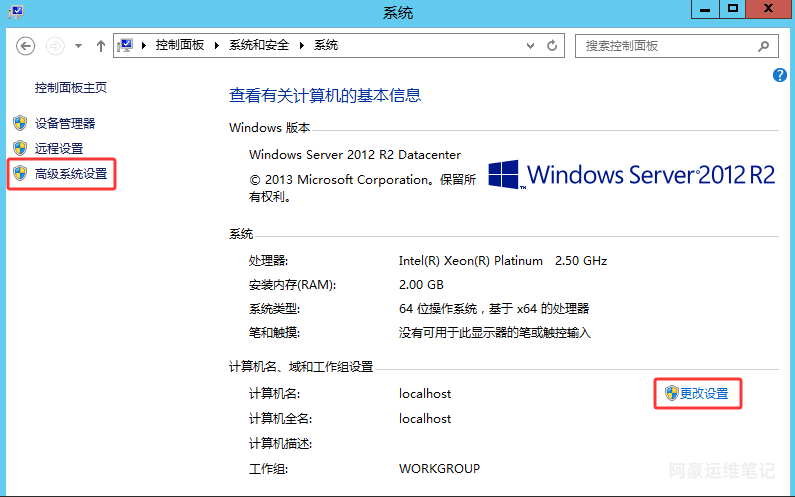Viewport: 795px width, 497px height.
Task: Maximize the 系统 window
Action: click(x=733, y=9)
